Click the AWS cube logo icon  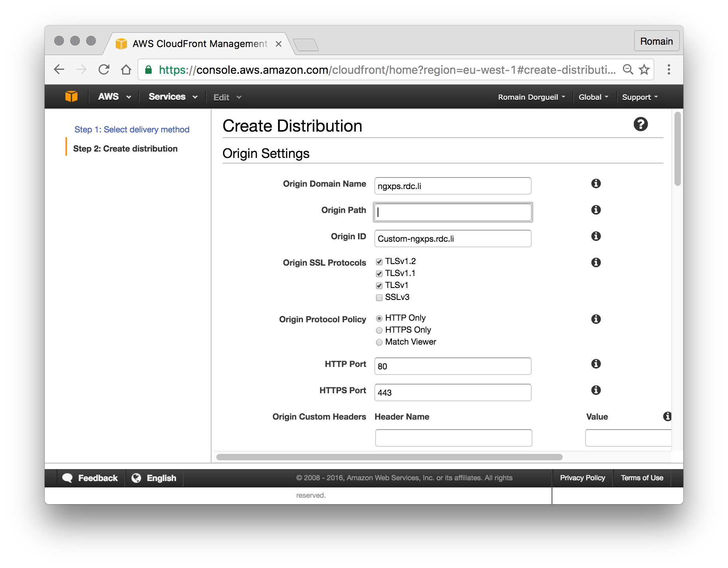pos(71,96)
